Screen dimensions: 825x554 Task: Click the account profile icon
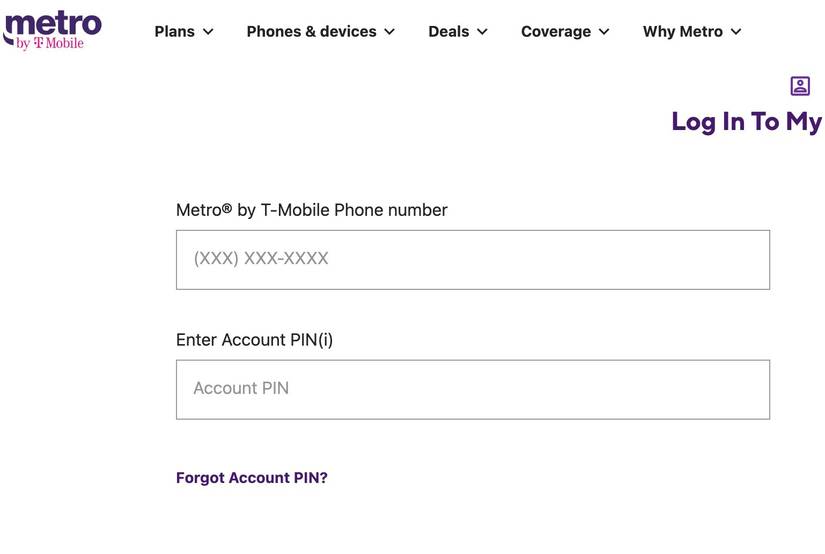(800, 86)
